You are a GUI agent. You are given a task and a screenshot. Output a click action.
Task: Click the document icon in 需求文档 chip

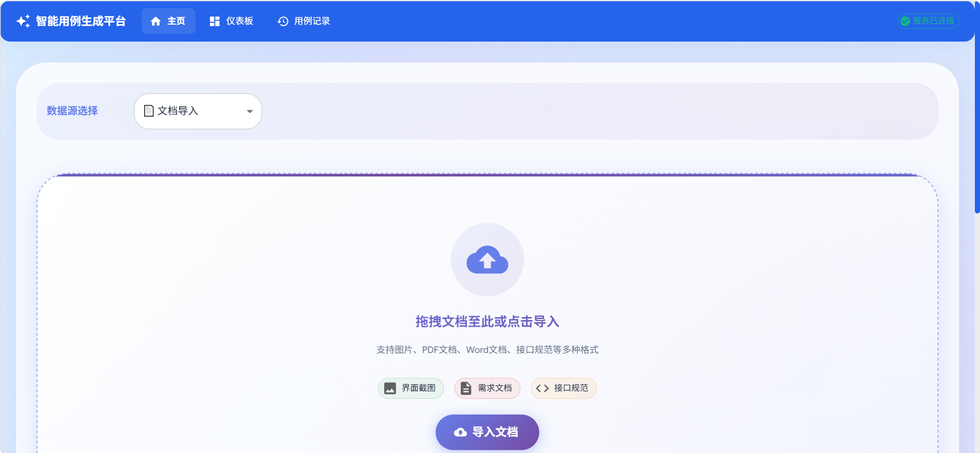[466, 388]
